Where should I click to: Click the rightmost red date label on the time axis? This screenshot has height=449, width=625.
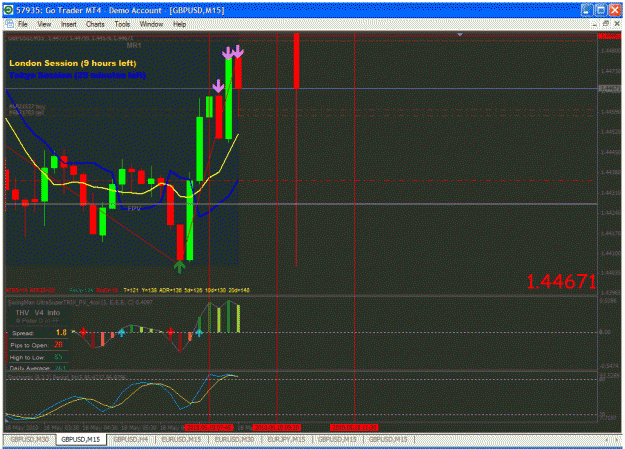pyautogui.click(x=354, y=427)
